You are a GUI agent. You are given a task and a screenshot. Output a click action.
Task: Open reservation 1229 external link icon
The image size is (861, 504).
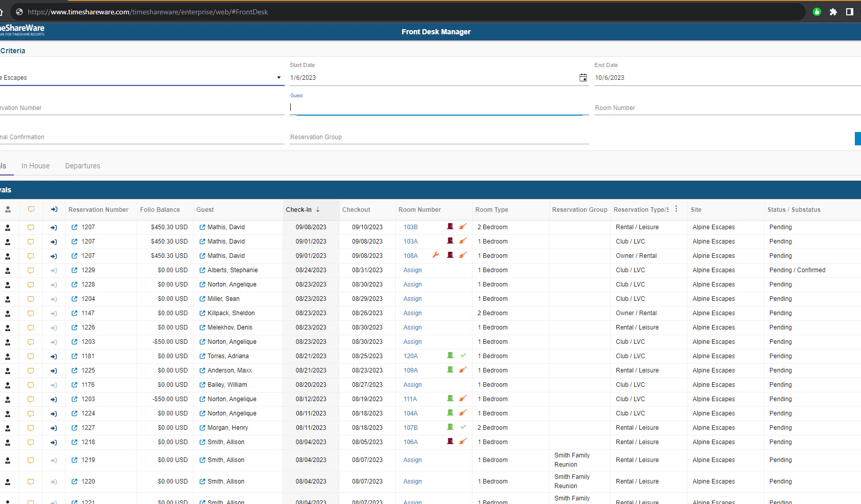point(74,270)
